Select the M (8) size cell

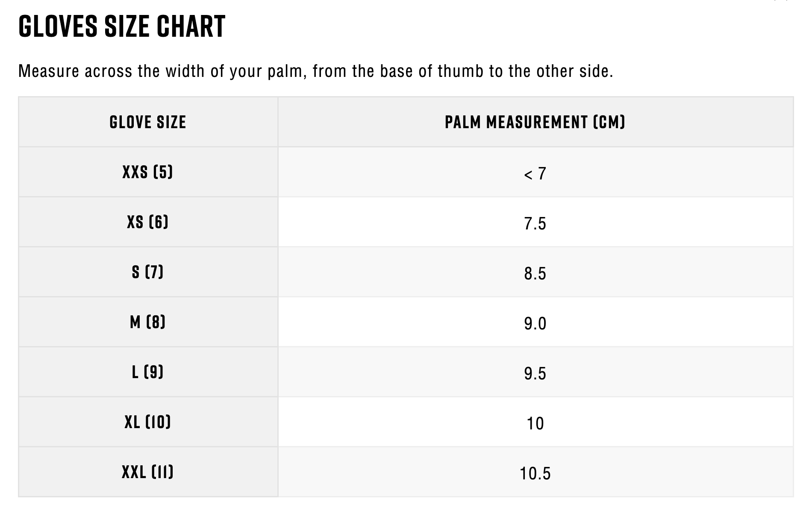tap(148, 322)
